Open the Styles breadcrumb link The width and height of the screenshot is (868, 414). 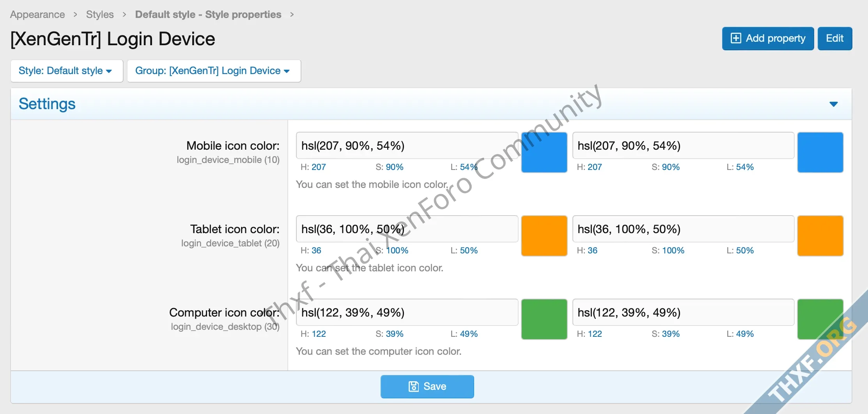tap(100, 14)
